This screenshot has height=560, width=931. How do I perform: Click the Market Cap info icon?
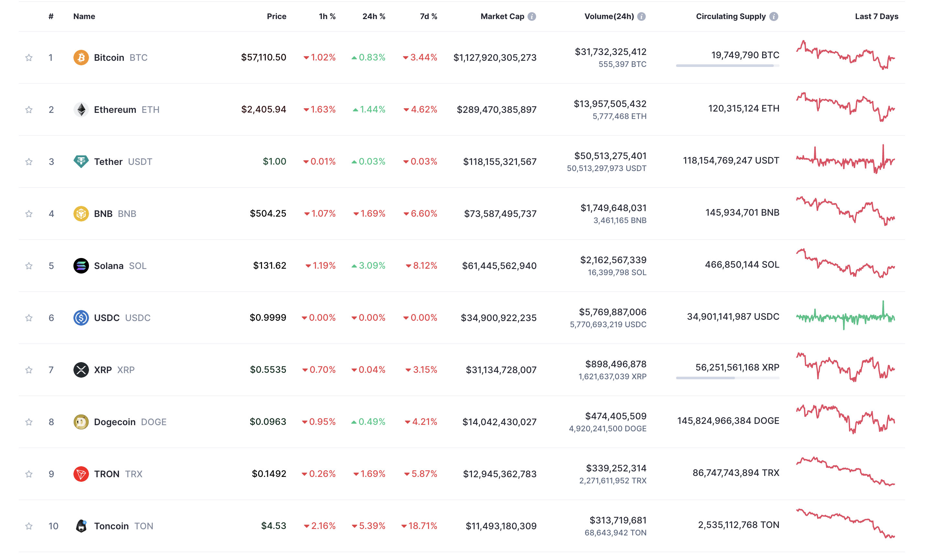(x=531, y=16)
